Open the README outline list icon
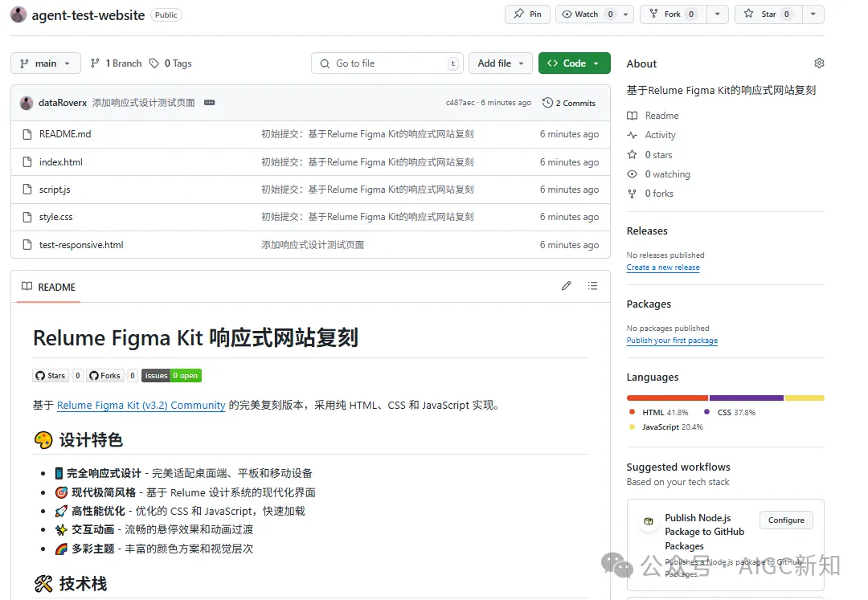 593,286
